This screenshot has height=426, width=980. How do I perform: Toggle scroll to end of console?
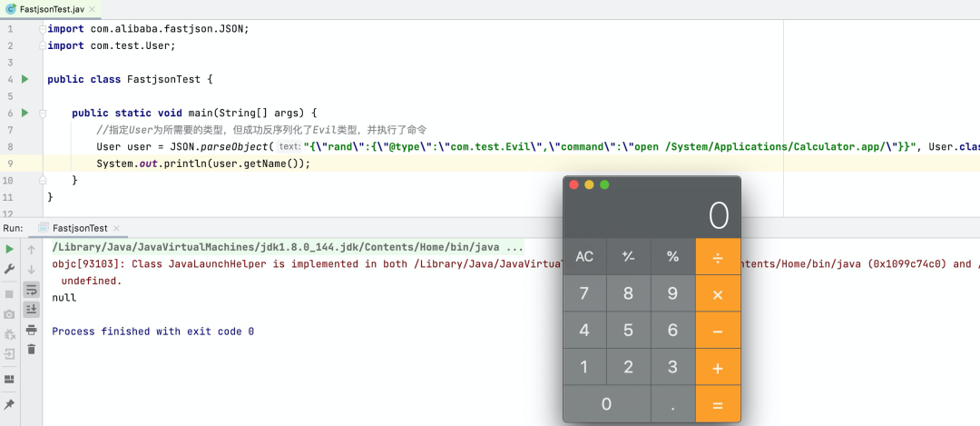(31, 309)
